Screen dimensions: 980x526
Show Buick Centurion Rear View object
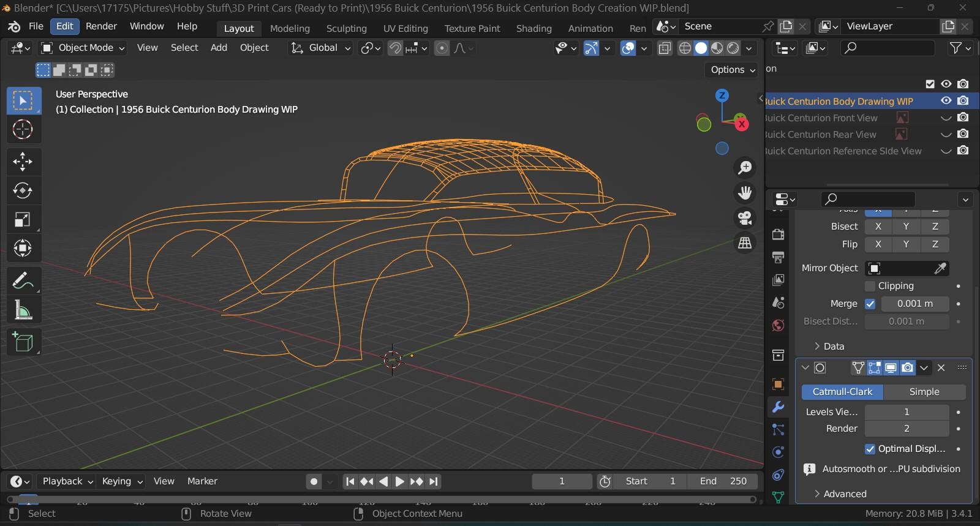pos(946,134)
